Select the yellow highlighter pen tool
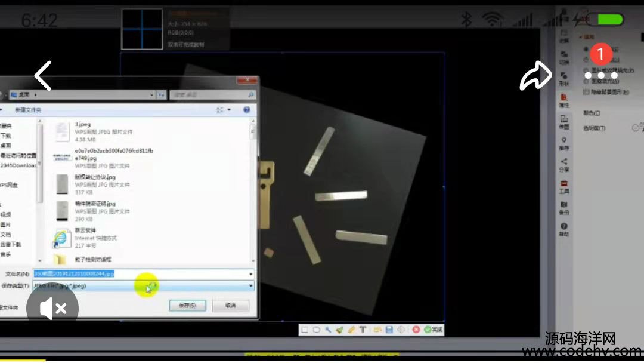Viewport: 644px width, 363px height. coord(351,330)
